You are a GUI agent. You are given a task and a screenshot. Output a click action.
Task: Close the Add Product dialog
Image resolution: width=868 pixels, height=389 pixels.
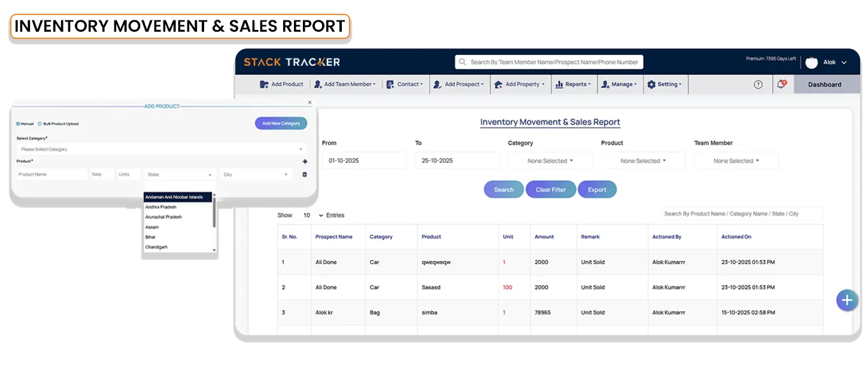point(309,102)
